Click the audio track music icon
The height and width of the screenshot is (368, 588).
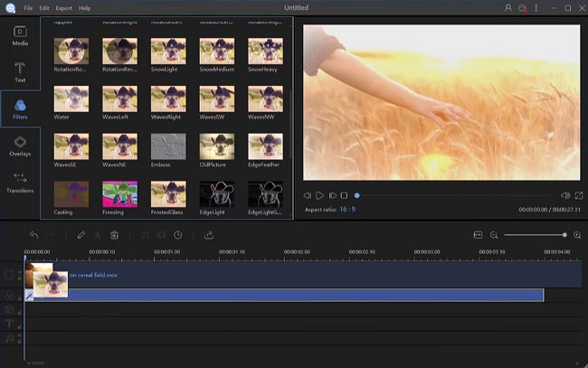pyautogui.click(x=9, y=338)
